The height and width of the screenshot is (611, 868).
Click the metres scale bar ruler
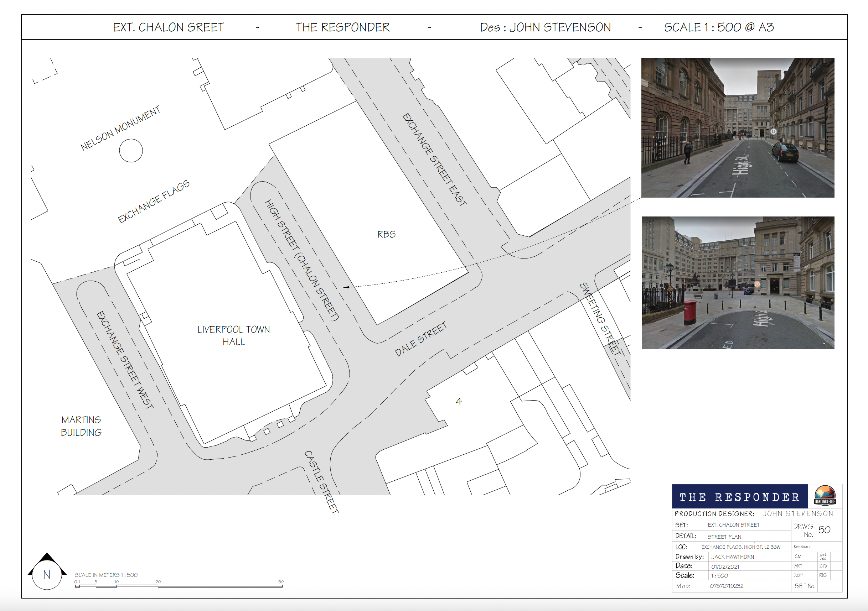tap(179, 586)
